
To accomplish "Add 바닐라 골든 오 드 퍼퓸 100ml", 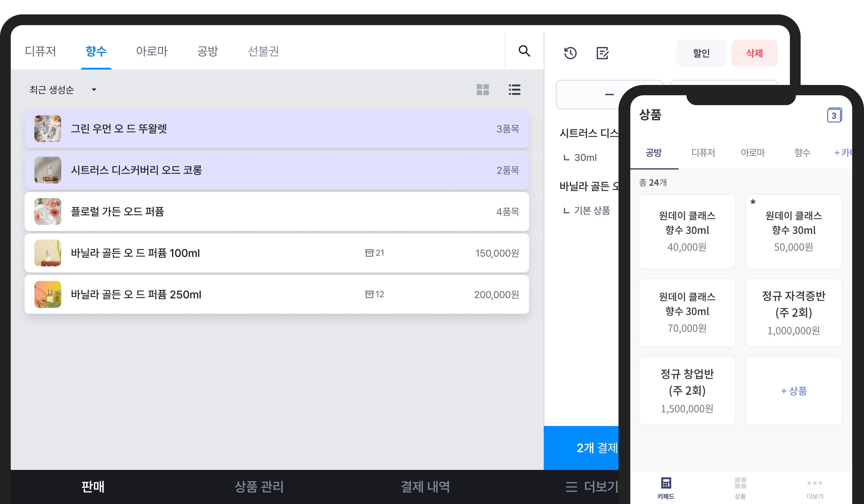I will (277, 253).
